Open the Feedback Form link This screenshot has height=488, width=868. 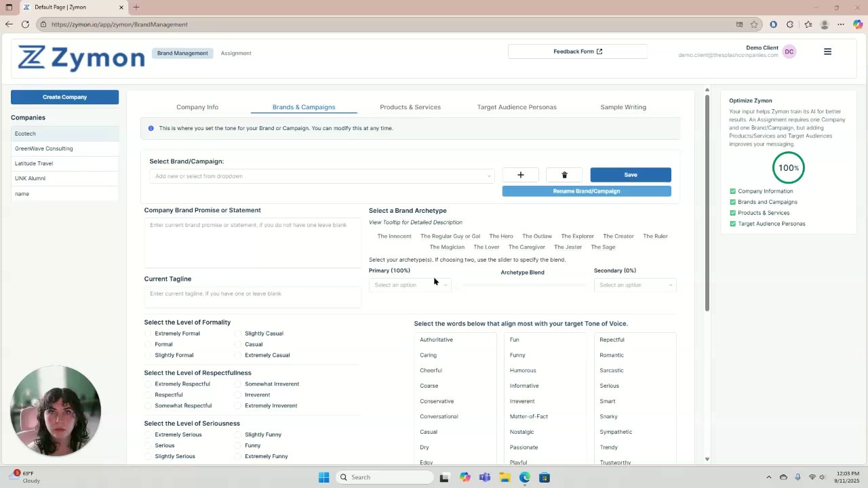(x=578, y=52)
